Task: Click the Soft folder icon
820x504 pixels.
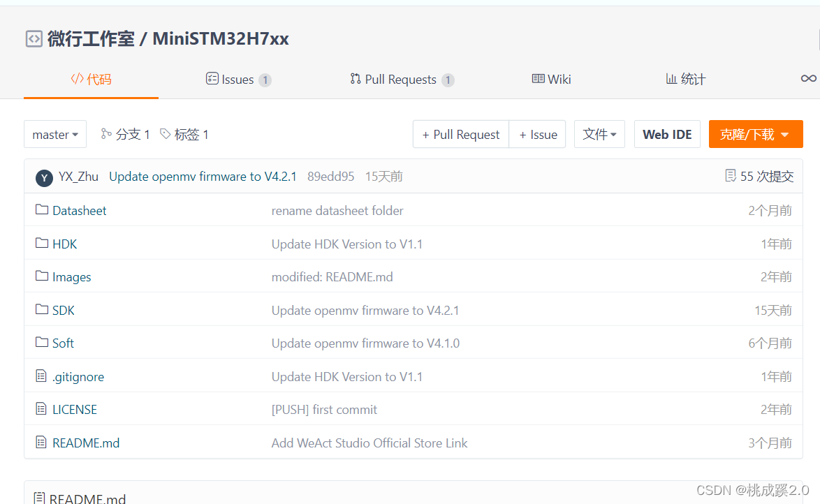Action: [x=42, y=342]
